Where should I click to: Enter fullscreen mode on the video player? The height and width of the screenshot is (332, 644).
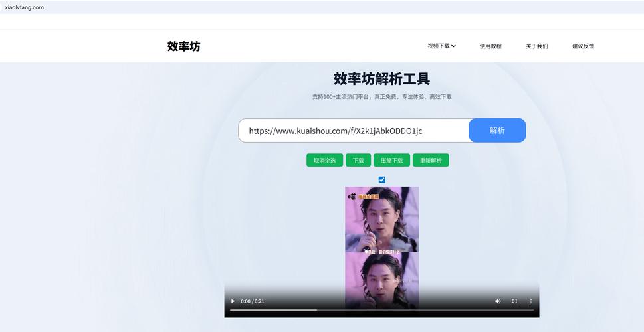[x=514, y=301]
